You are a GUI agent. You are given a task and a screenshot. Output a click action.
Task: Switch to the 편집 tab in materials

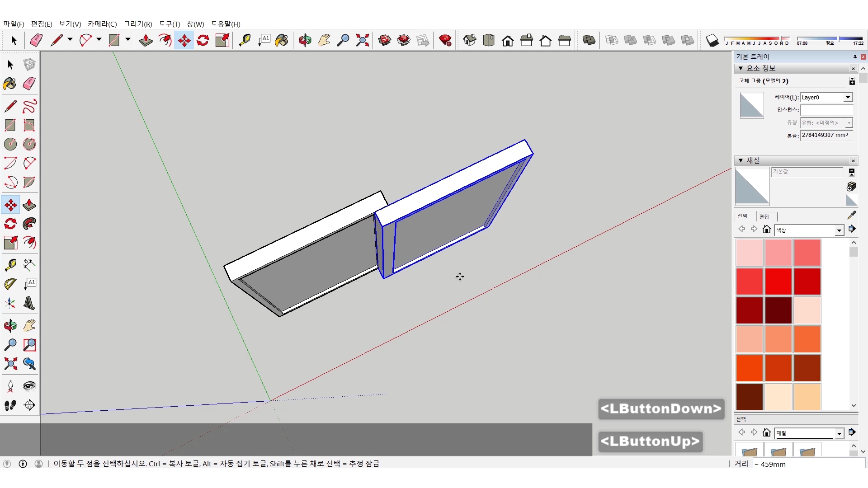point(764,216)
